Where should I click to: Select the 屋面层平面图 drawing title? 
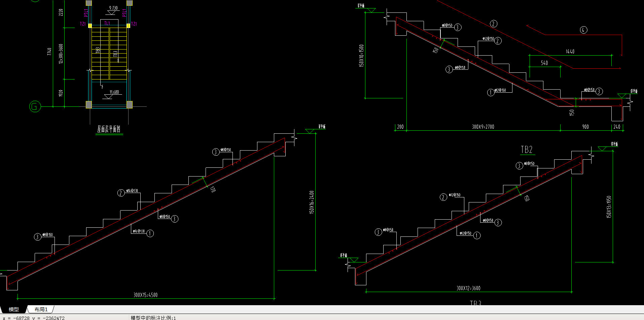click(x=109, y=129)
